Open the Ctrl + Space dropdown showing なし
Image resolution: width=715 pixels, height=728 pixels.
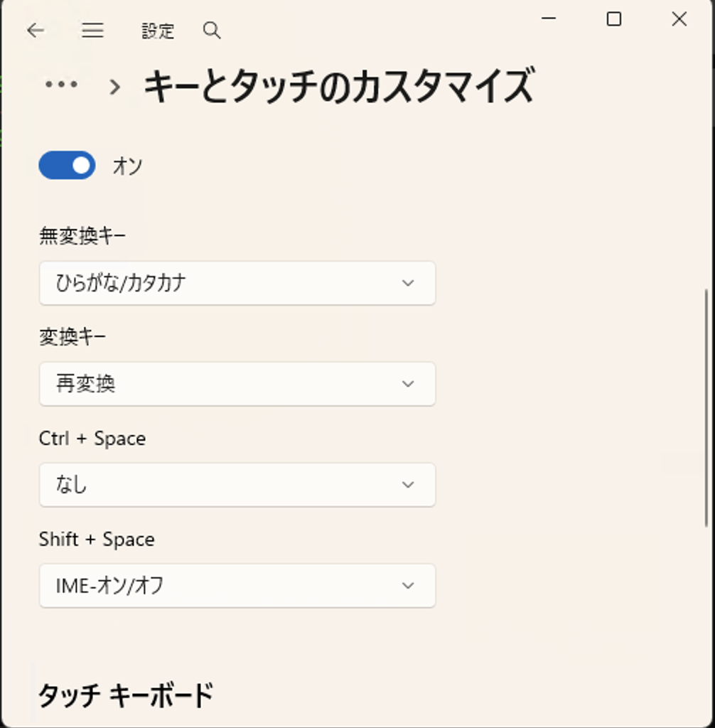click(237, 485)
